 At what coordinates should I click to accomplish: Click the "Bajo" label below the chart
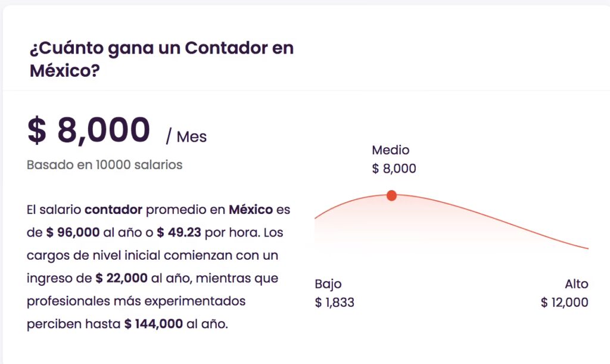(328, 284)
